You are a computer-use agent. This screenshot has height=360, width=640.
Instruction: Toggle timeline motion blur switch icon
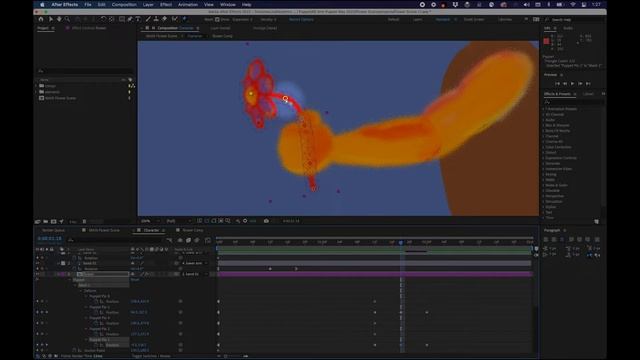(197, 240)
